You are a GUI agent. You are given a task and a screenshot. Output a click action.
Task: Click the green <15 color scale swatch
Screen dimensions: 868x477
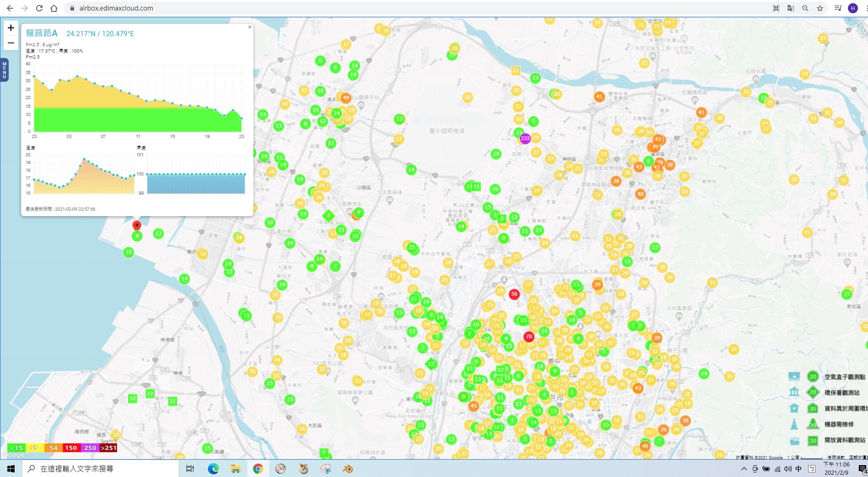(16, 448)
